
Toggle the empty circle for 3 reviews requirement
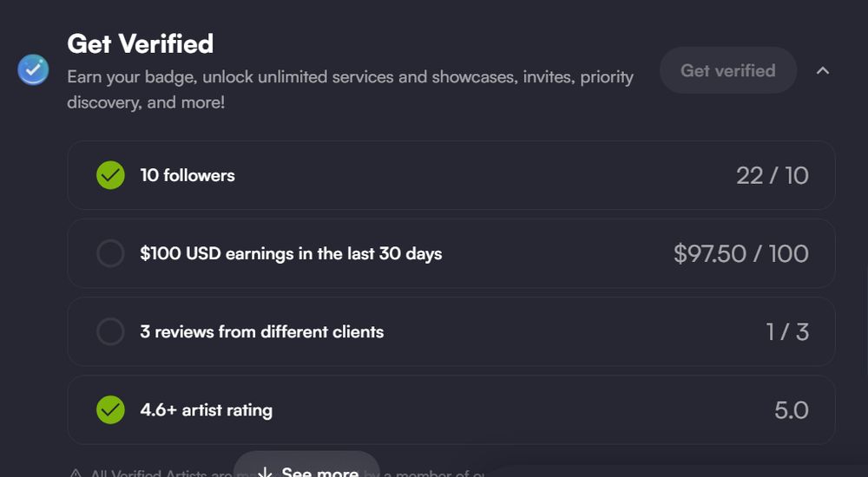[x=111, y=331]
